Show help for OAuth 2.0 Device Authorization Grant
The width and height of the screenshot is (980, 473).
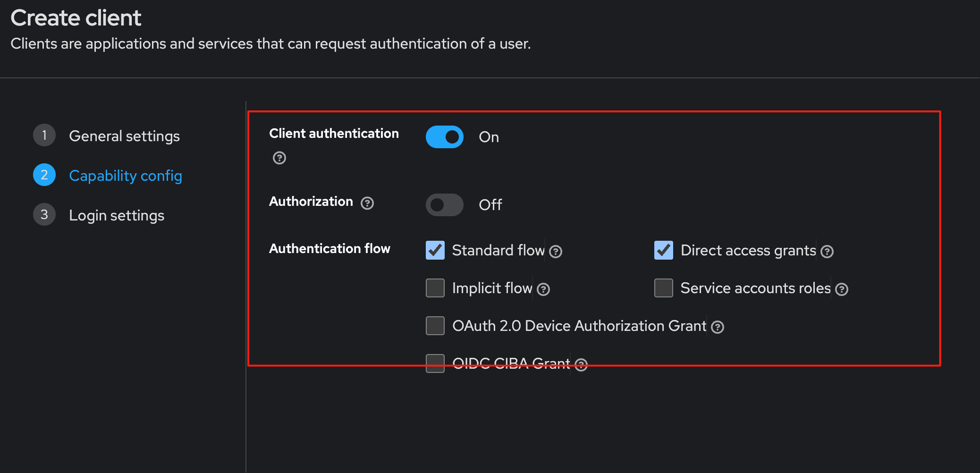pyautogui.click(x=718, y=327)
